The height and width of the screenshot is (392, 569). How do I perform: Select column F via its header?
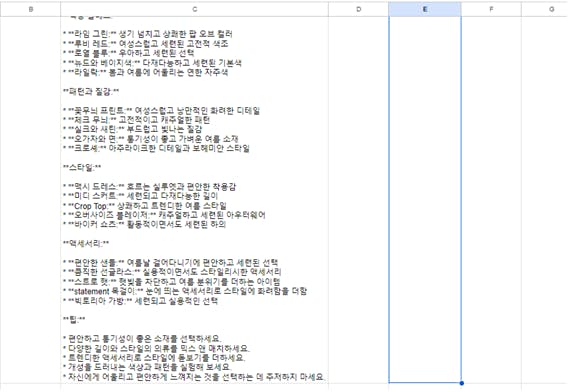click(491, 9)
